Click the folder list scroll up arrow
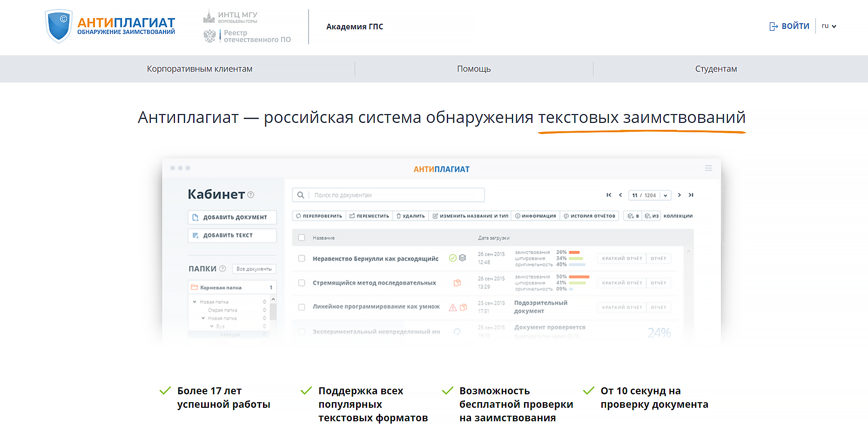The height and width of the screenshot is (425, 868). (x=273, y=299)
